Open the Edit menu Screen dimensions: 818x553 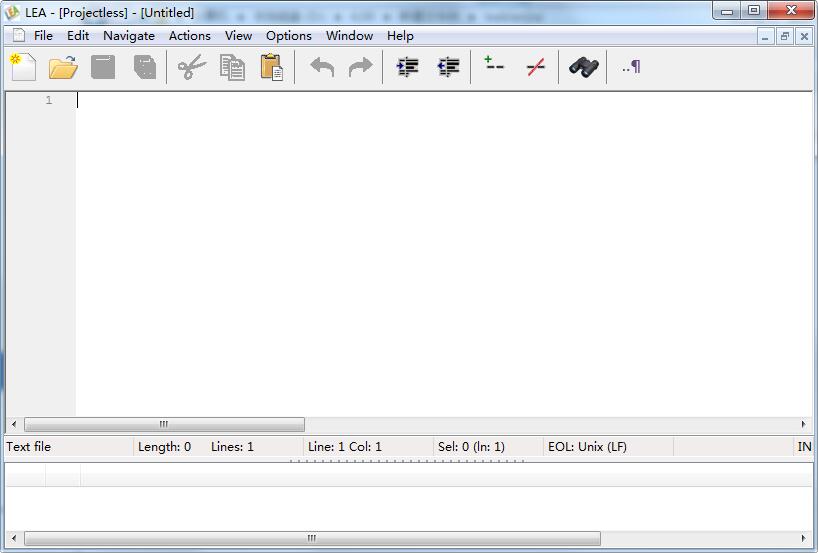tap(78, 35)
